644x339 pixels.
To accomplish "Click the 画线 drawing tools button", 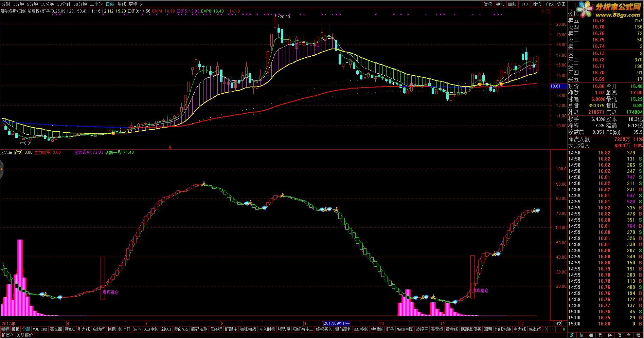I will pos(513,4).
